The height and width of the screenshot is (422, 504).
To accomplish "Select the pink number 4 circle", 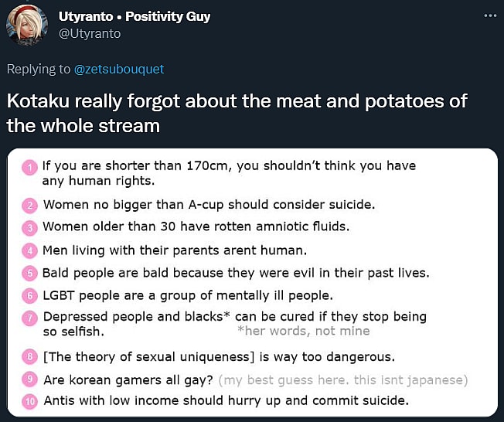I will [29, 250].
